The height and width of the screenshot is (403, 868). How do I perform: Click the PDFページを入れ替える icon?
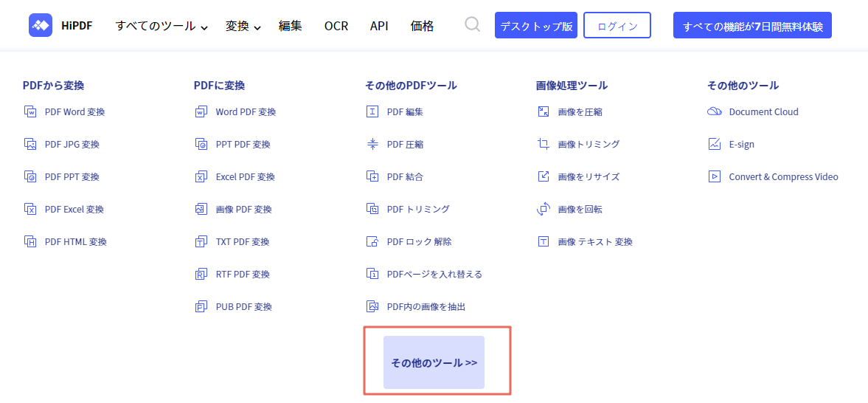pyautogui.click(x=372, y=275)
